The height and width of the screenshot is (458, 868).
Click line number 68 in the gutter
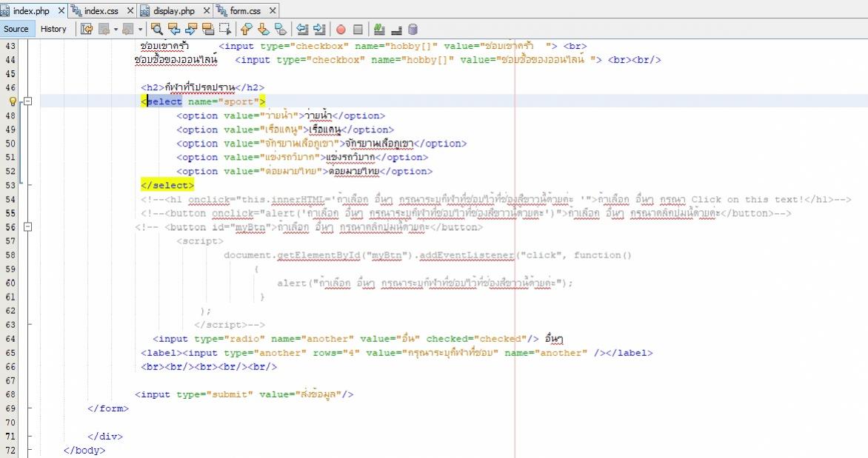pyautogui.click(x=10, y=394)
